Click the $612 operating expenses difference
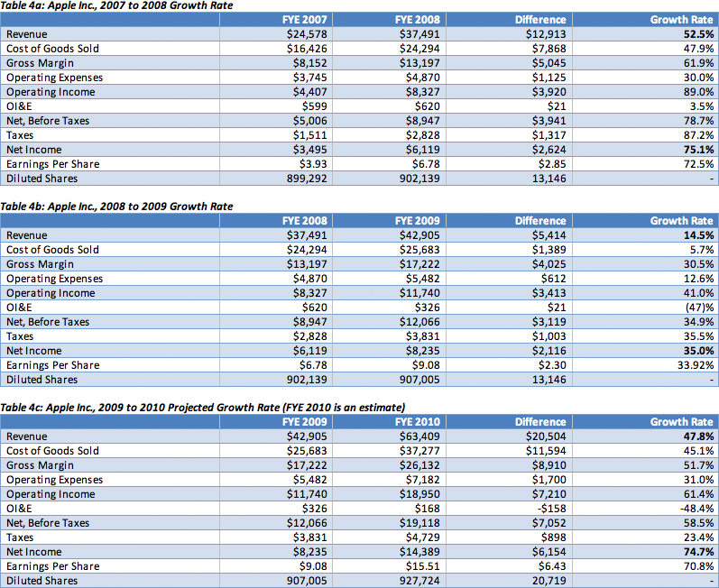Screen dimensions: 719x588 pos(554,279)
